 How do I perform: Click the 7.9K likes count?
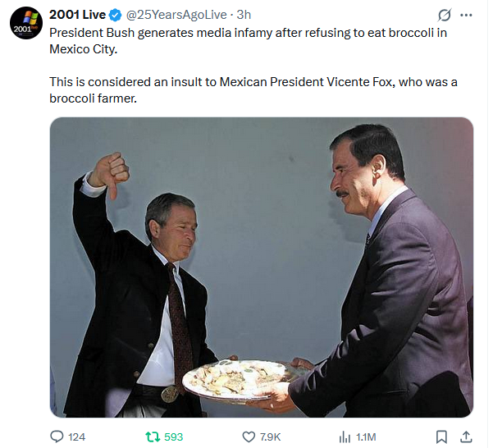(x=272, y=437)
